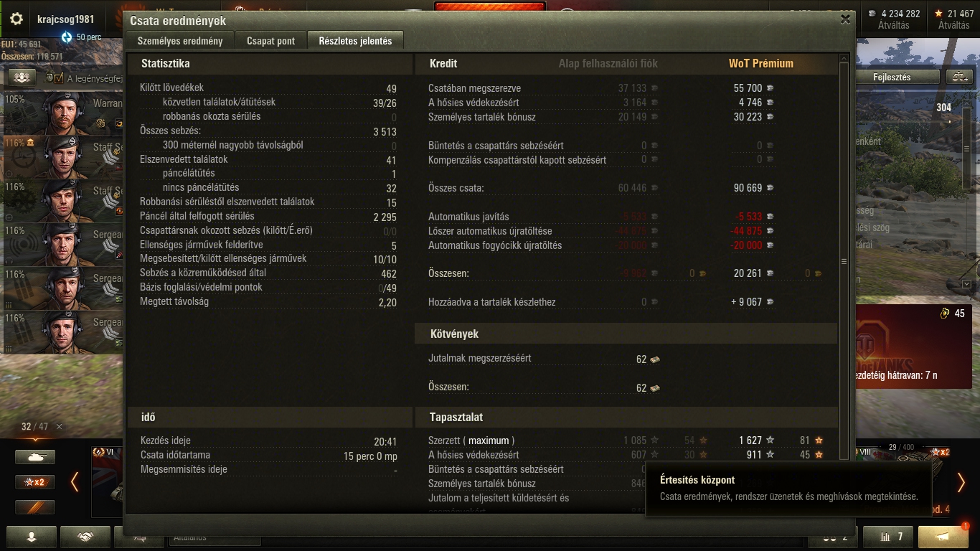This screenshot has width=980, height=551.
Task: Show previous vehicles with left carousel arrow
Action: click(75, 482)
